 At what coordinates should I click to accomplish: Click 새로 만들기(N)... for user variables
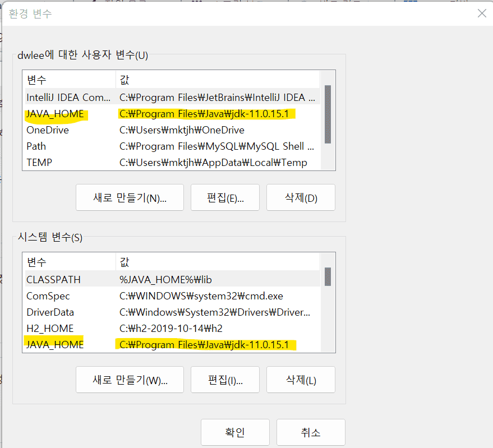click(x=130, y=197)
